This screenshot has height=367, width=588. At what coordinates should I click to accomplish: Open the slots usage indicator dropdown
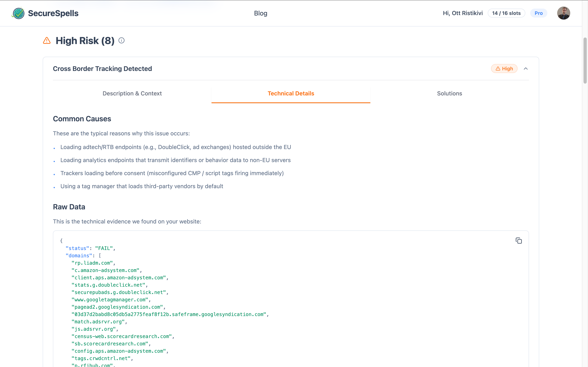click(506, 13)
